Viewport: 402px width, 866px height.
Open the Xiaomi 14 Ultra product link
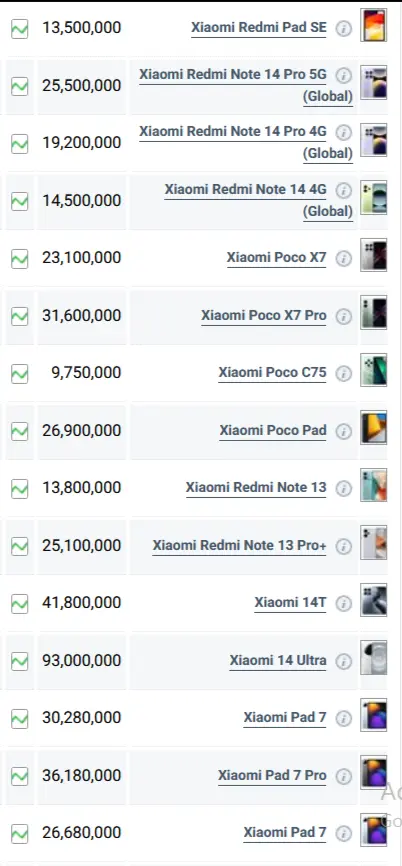278,661
